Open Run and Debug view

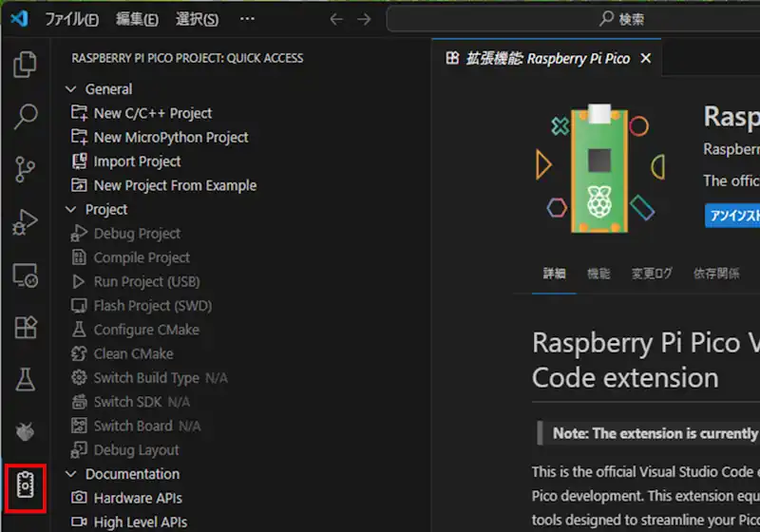[x=25, y=222]
